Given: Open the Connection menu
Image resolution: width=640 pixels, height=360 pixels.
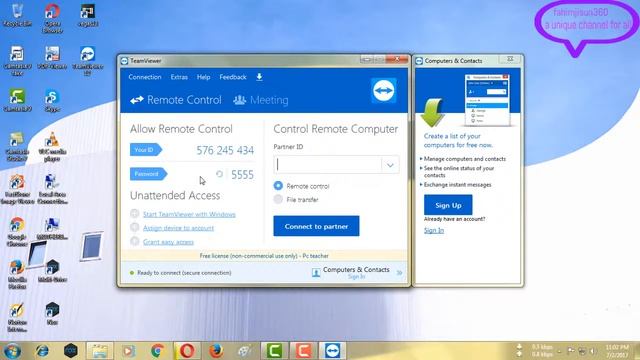Looking at the screenshot, I should (x=144, y=77).
